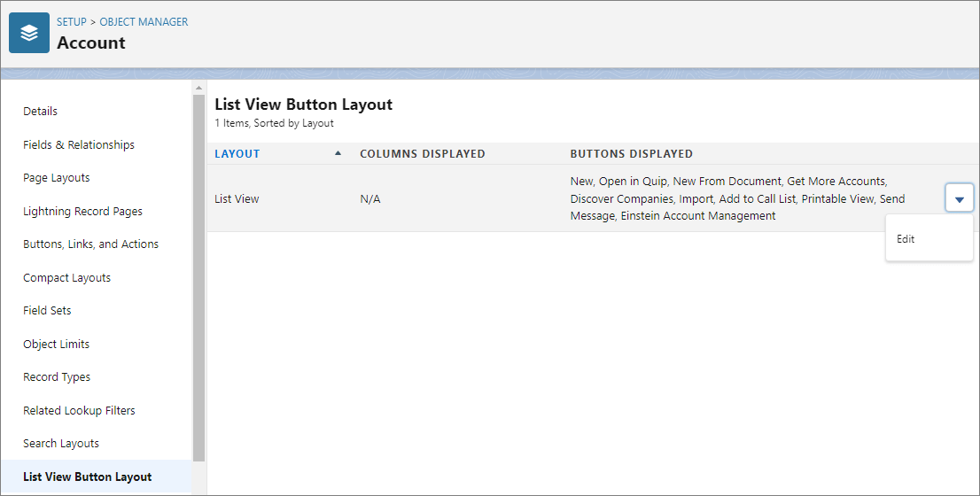
Task: Click the sidebar vertical scrollbar thumb
Action: click(198, 278)
